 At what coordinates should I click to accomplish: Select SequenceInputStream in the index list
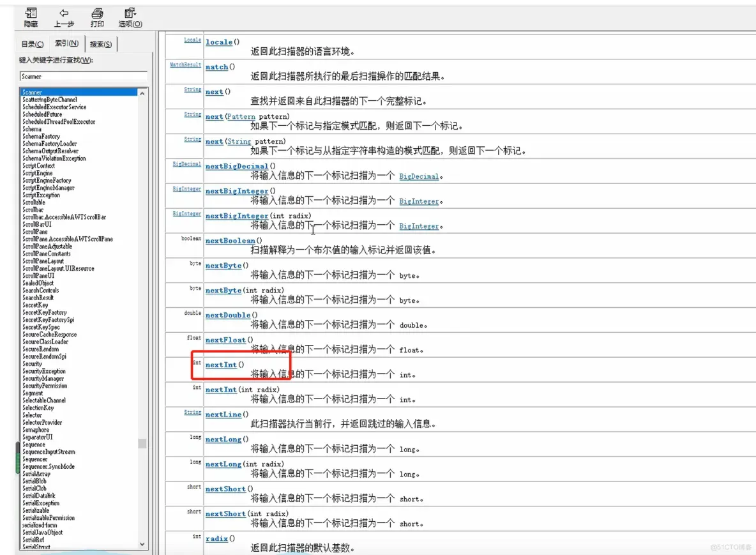pyautogui.click(x=49, y=452)
